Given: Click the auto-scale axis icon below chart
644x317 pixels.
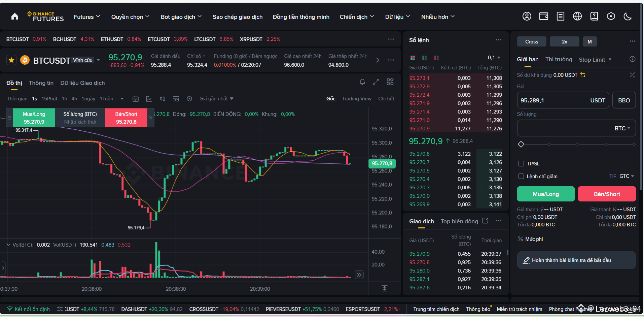Looking at the screenshot, I should (x=385, y=288).
